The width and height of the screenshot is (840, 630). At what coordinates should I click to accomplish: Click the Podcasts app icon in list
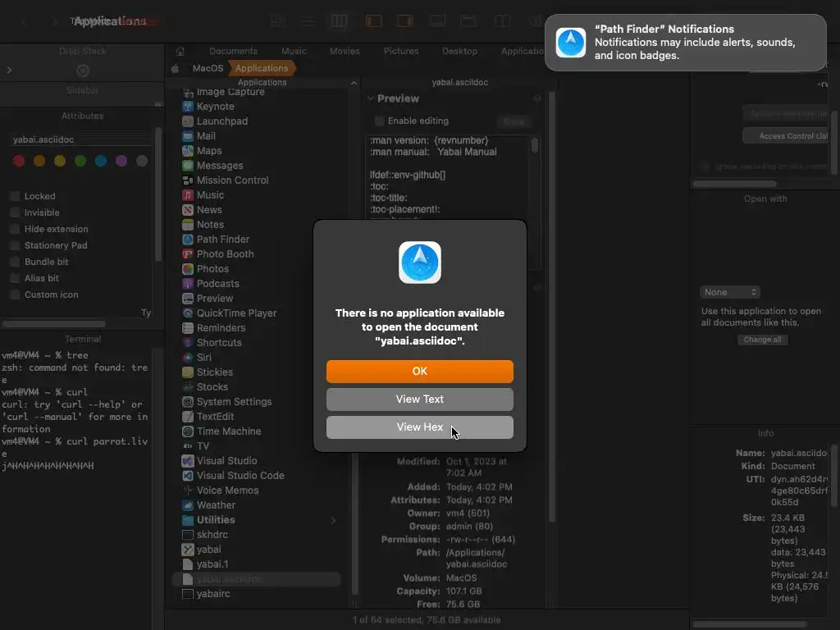point(188,284)
